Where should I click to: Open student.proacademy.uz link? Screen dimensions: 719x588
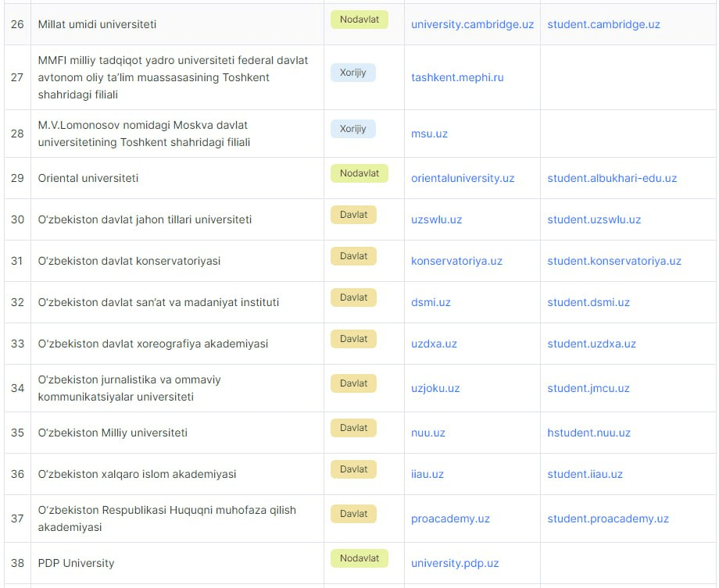coord(608,519)
